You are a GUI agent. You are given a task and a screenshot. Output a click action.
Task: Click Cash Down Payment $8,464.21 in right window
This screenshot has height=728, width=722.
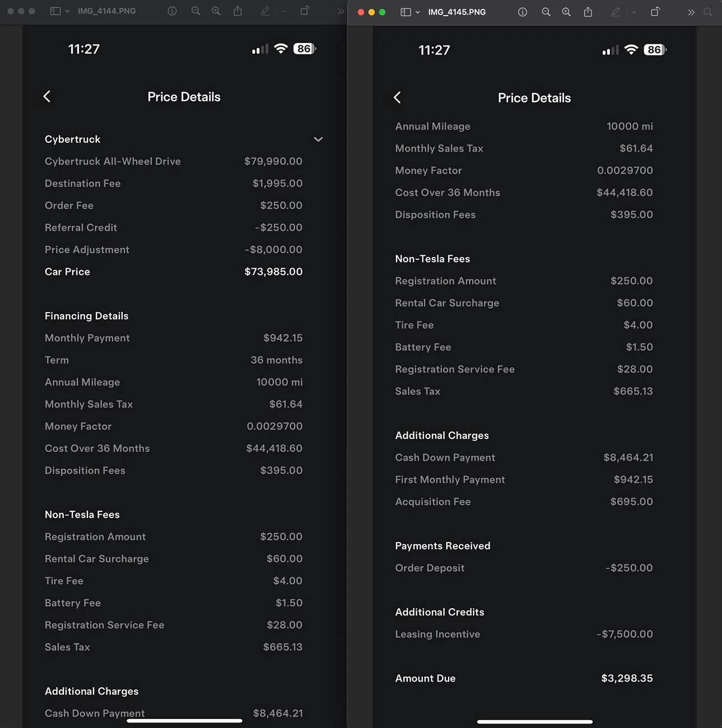point(524,458)
